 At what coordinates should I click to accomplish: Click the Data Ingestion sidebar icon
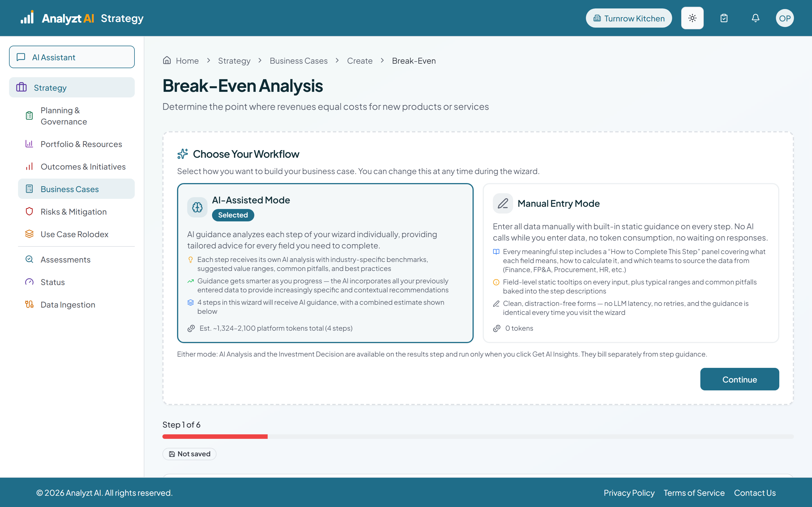click(x=29, y=304)
